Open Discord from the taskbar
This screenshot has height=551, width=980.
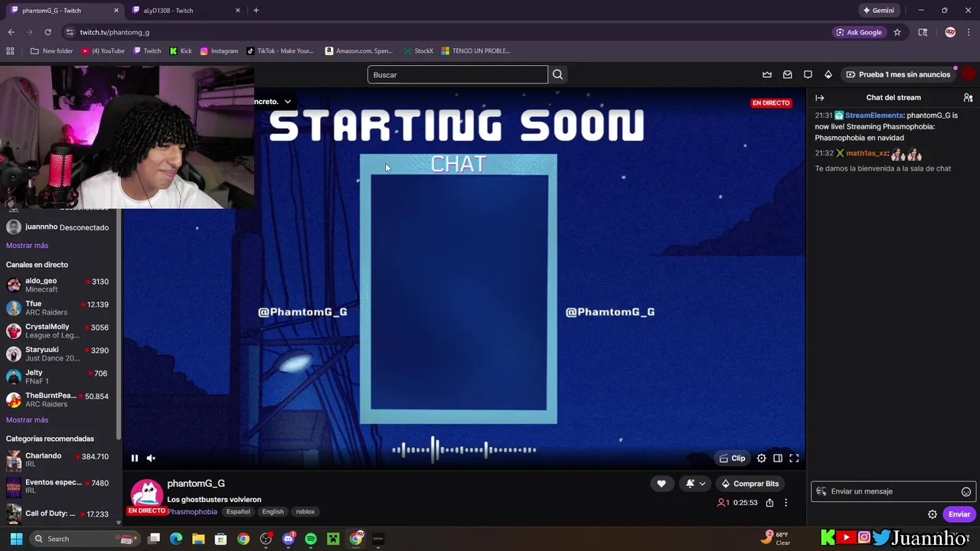(289, 539)
